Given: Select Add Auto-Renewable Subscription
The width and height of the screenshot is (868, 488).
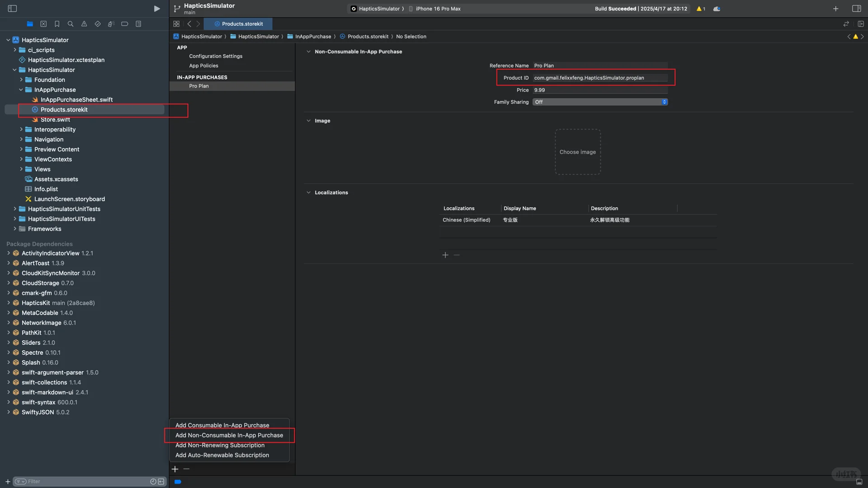Looking at the screenshot, I should pos(222,455).
